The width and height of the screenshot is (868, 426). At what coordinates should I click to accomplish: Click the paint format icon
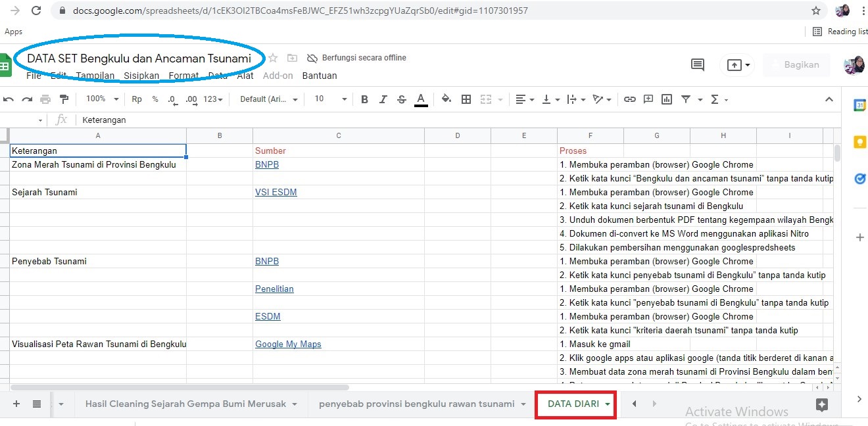point(64,99)
